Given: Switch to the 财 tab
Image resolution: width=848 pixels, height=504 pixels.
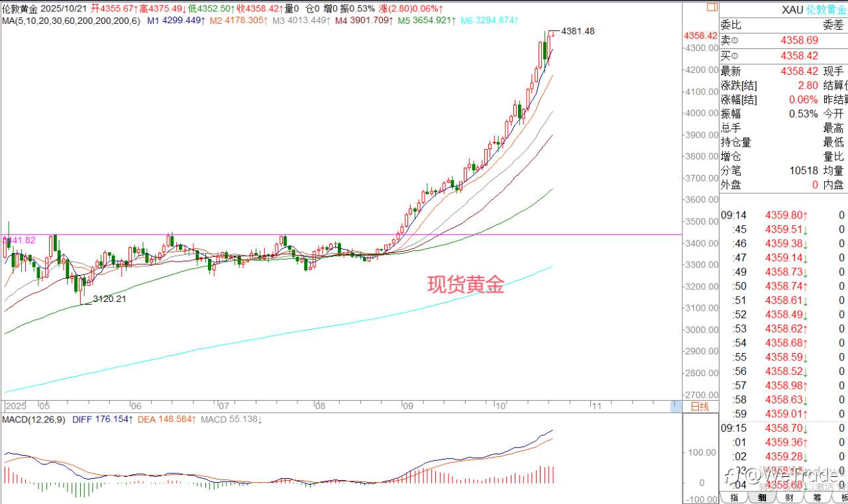Looking at the screenshot, I should (x=790, y=497).
